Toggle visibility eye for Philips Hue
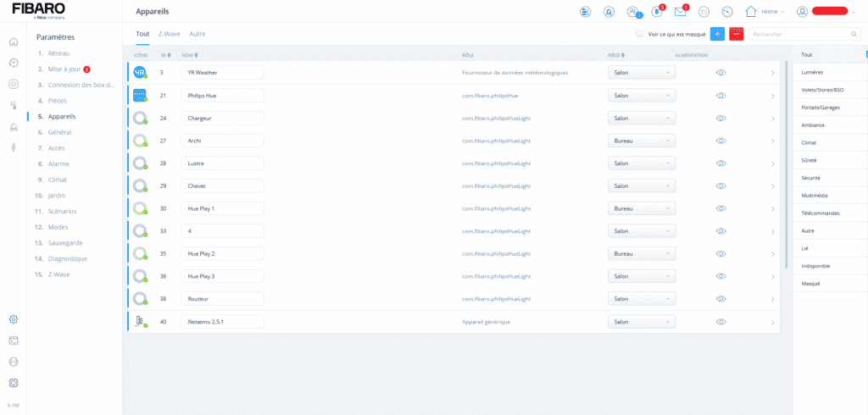Screen dimensions: 868x415 tap(721, 96)
